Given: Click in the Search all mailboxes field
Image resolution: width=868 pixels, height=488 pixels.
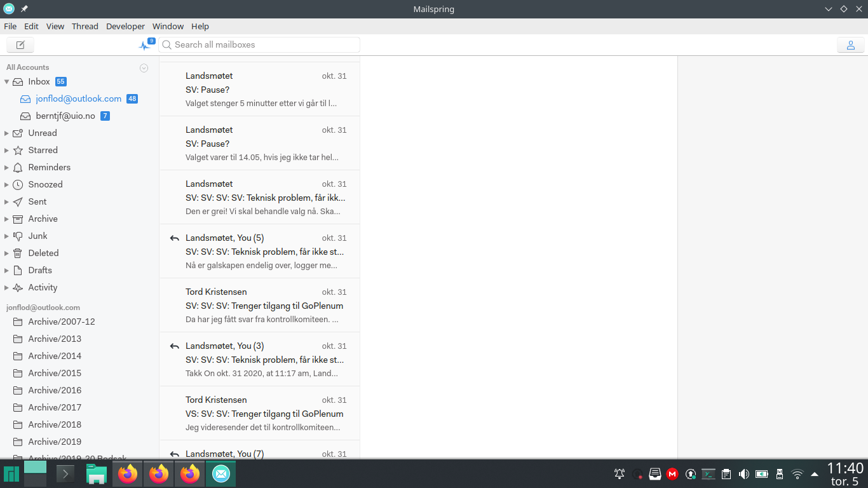Looking at the screenshot, I should coord(259,44).
